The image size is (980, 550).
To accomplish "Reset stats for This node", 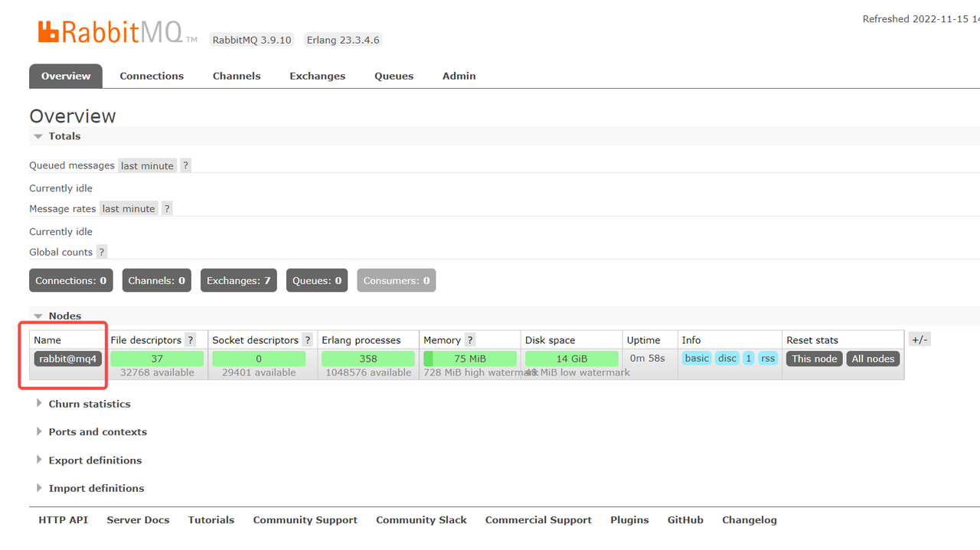I will click(x=815, y=359).
